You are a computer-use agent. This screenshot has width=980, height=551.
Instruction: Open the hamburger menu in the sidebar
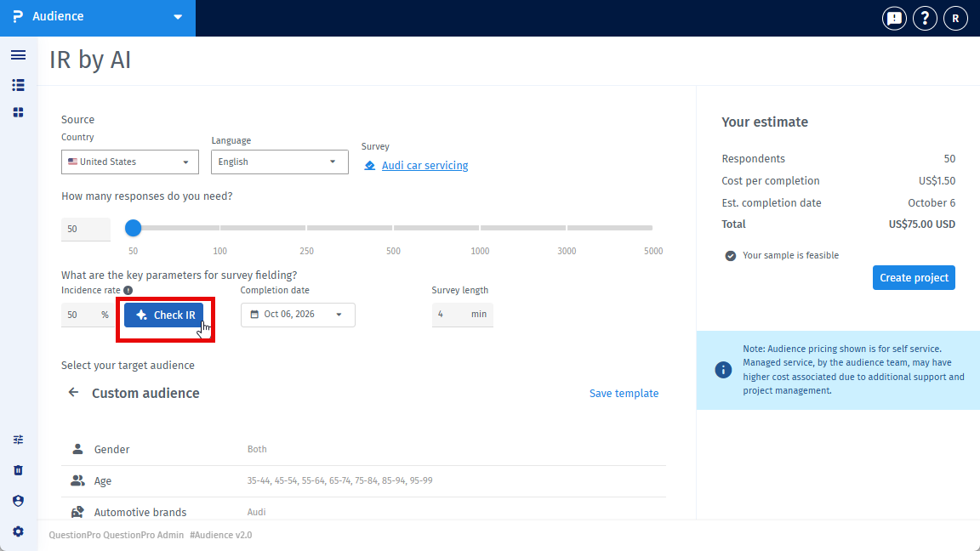tap(18, 55)
